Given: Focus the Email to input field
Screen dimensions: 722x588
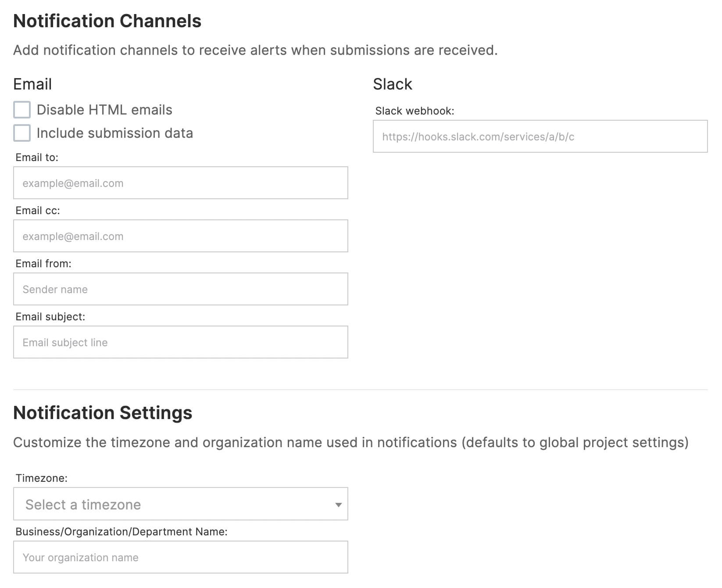Looking at the screenshot, I should point(181,183).
